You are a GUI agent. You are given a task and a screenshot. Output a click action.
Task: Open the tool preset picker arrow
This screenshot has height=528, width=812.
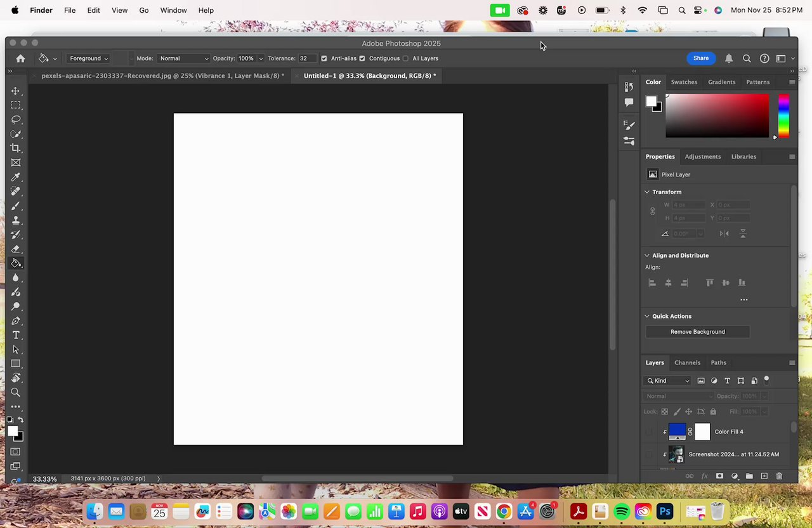[x=55, y=58]
